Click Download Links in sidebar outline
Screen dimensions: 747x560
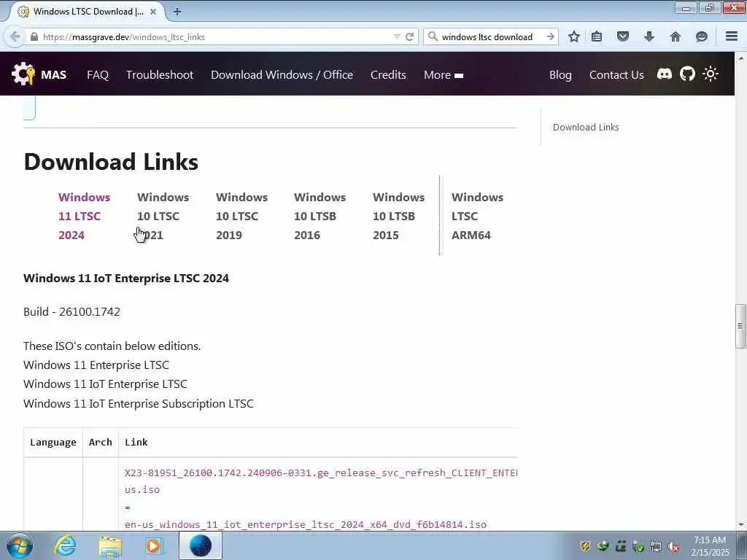pyautogui.click(x=586, y=127)
